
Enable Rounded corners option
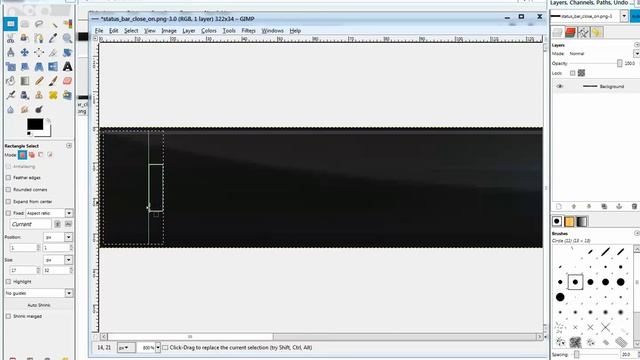[x=8, y=190]
